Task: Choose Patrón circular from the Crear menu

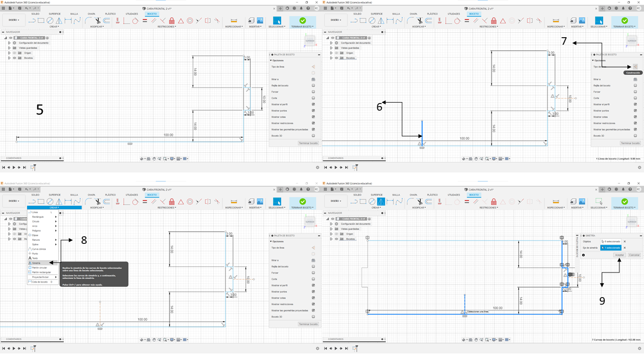Action: 43,267
